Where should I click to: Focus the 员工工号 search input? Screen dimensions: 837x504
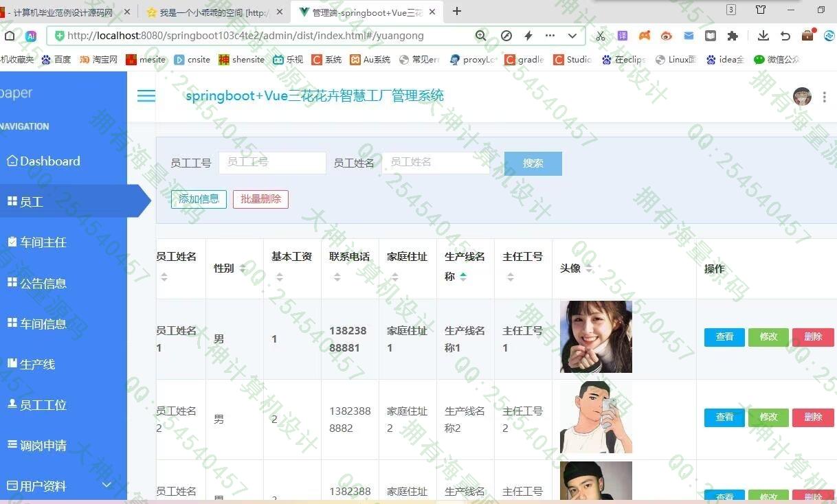tap(272, 163)
